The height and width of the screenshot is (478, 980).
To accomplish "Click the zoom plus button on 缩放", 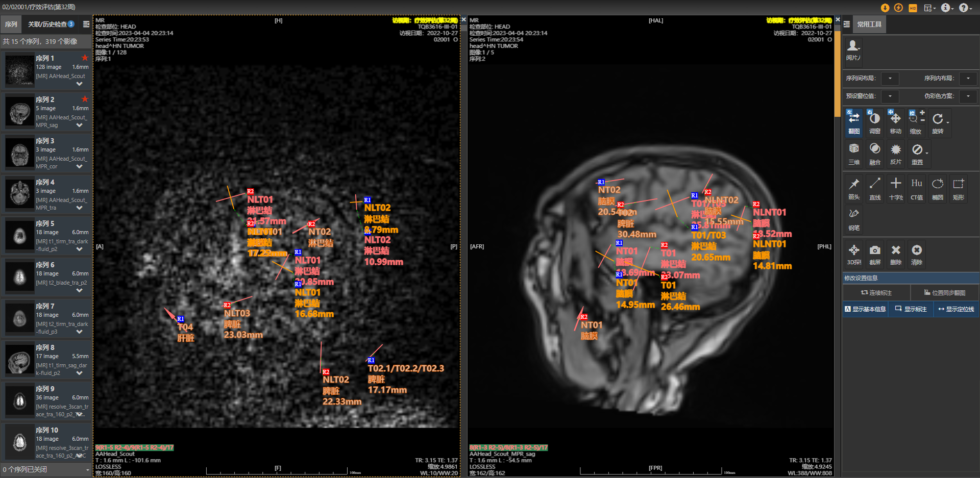I will click(x=922, y=113).
